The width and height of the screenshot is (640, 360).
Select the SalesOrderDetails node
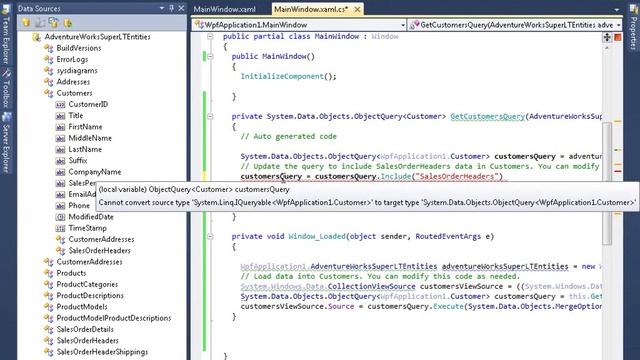tap(85, 329)
